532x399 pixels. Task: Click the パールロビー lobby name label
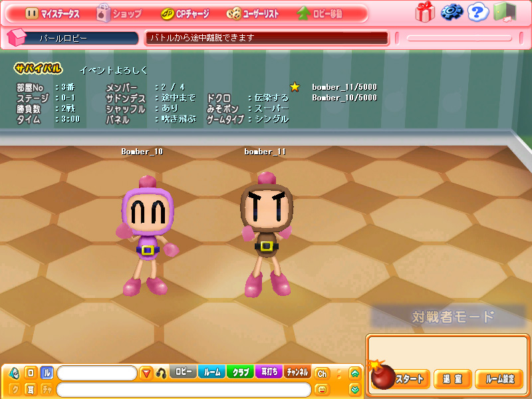(63, 39)
